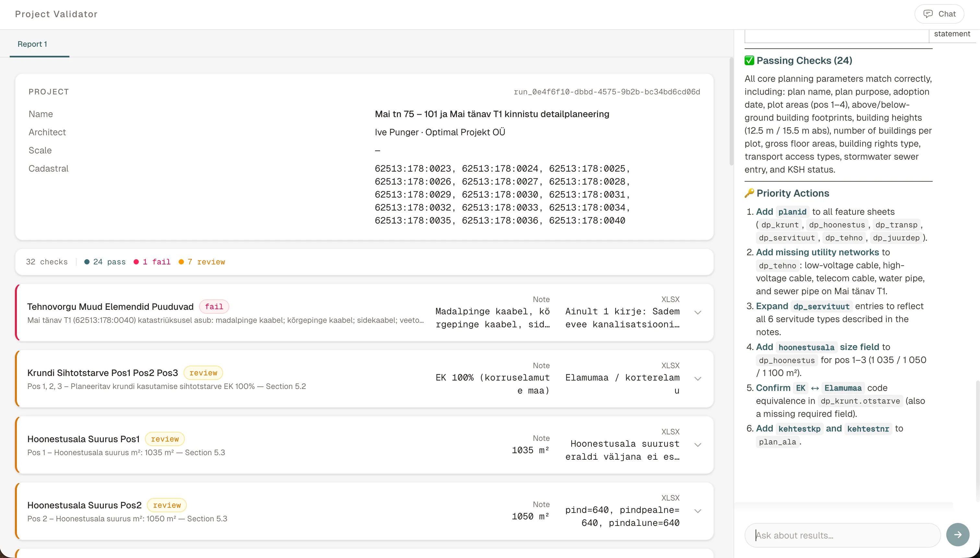Expand Krundi Sihtotstarve Pos1 Pos2 Pos3 chevron
980x558 pixels.
(x=698, y=379)
